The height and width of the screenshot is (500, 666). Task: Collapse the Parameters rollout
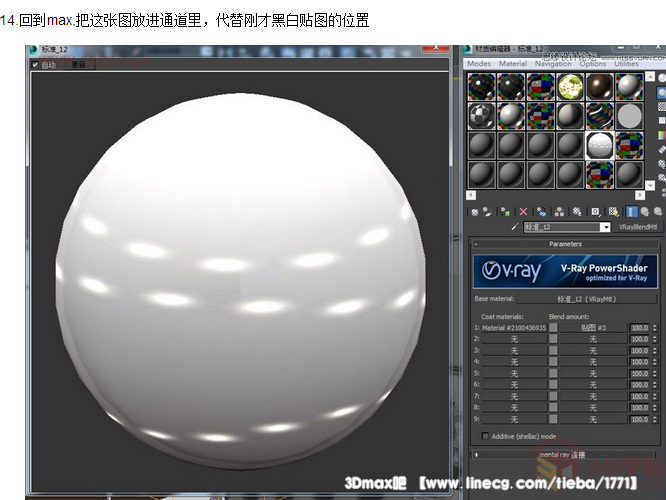coord(565,244)
